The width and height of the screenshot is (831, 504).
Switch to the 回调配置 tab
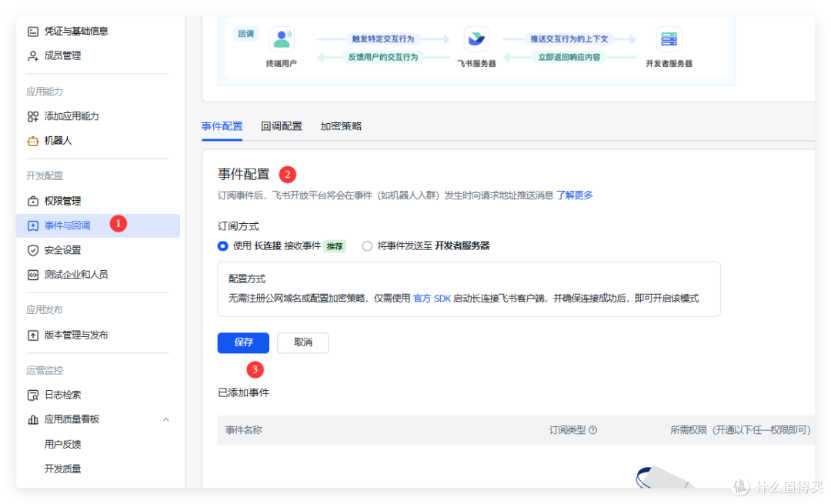click(282, 126)
